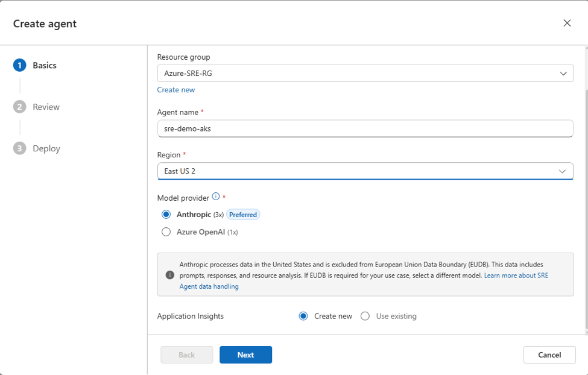Click Create new resource group link
588x375 pixels.
[176, 90]
